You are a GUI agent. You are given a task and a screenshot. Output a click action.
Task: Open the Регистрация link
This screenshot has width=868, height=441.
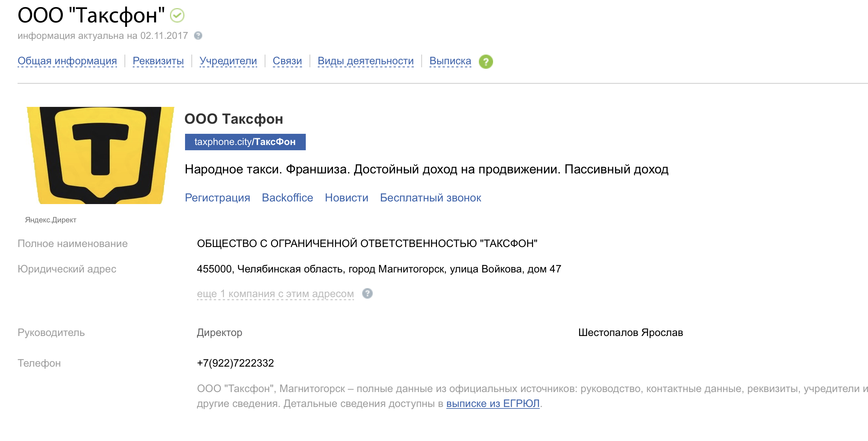218,198
